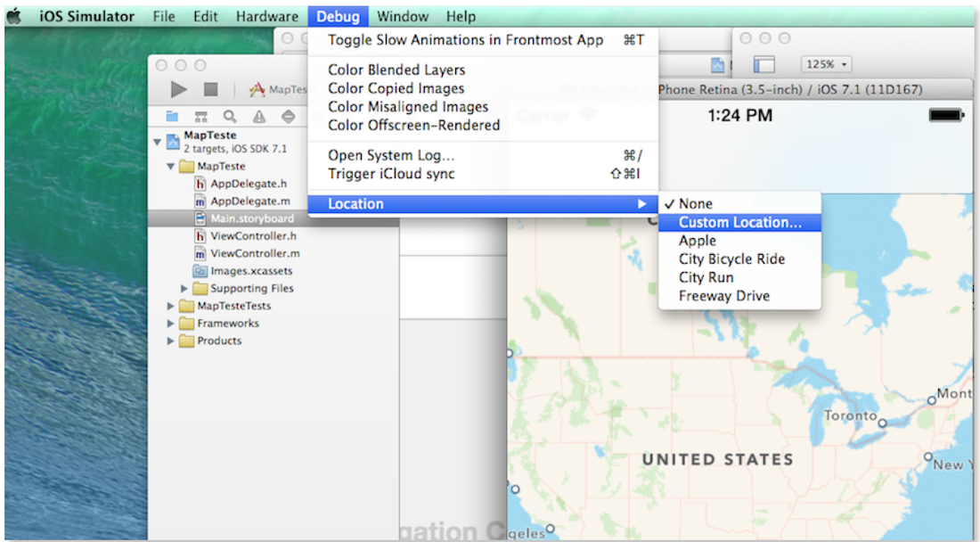Collapse the MapTeste group folder triangle
This screenshot has width=980, height=542.
point(170,167)
